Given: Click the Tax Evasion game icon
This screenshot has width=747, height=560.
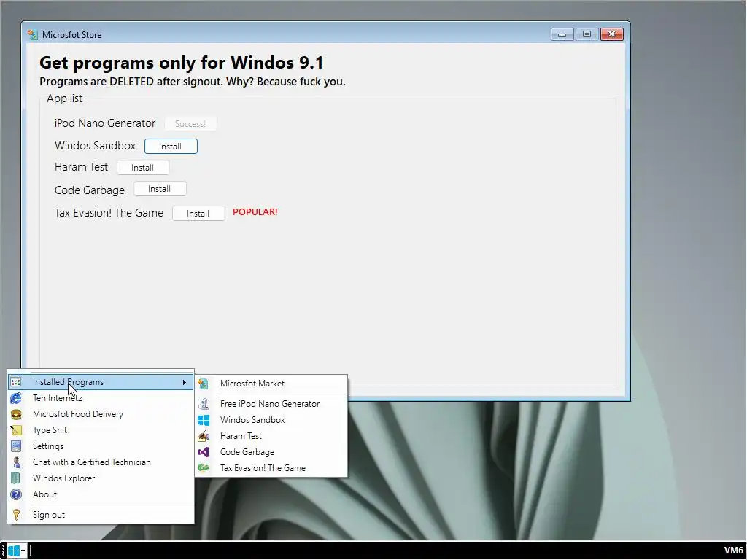Looking at the screenshot, I should [204, 468].
